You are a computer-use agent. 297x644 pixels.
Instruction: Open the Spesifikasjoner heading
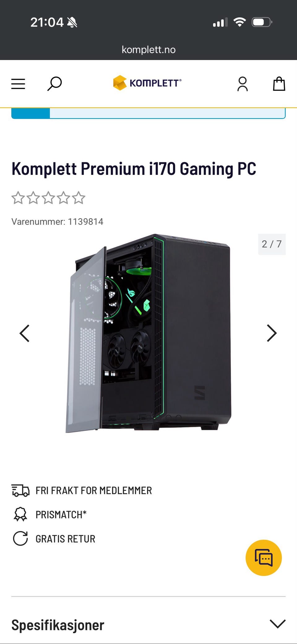[x=58, y=625]
